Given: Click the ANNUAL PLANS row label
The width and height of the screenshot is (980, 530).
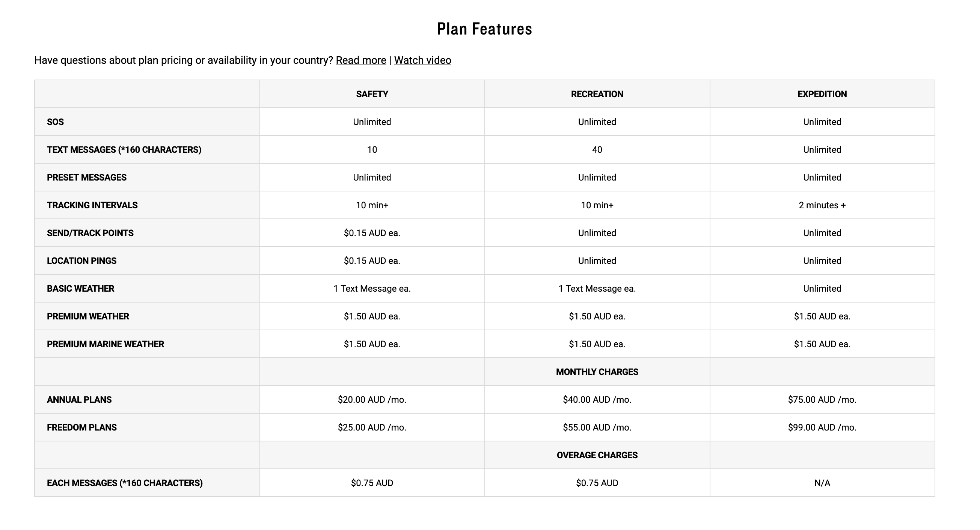Looking at the screenshot, I should pos(79,399).
